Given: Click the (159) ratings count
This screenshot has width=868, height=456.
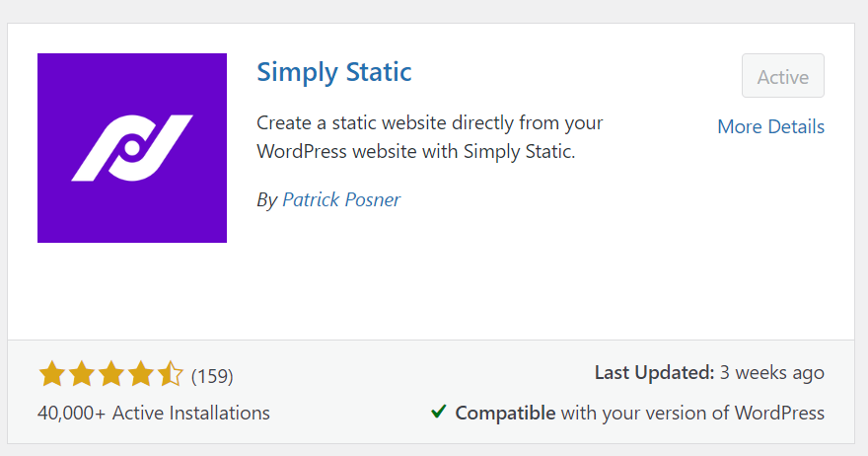Looking at the screenshot, I should click(212, 376).
